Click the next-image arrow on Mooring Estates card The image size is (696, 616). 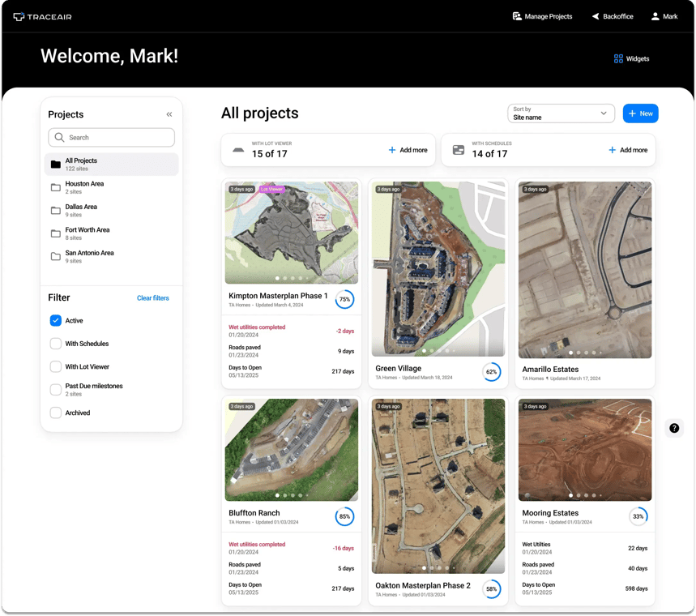pyautogui.click(x=644, y=450)
